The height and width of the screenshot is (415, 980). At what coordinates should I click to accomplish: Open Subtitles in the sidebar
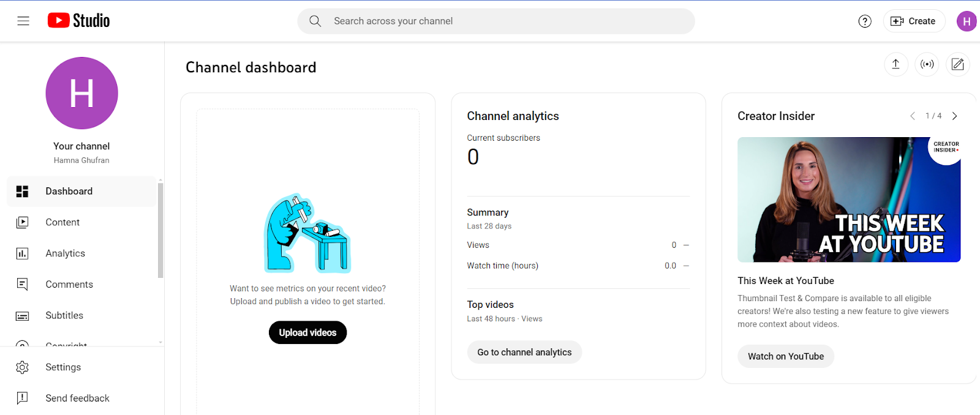pyautogui.click(x=81, y=316)
